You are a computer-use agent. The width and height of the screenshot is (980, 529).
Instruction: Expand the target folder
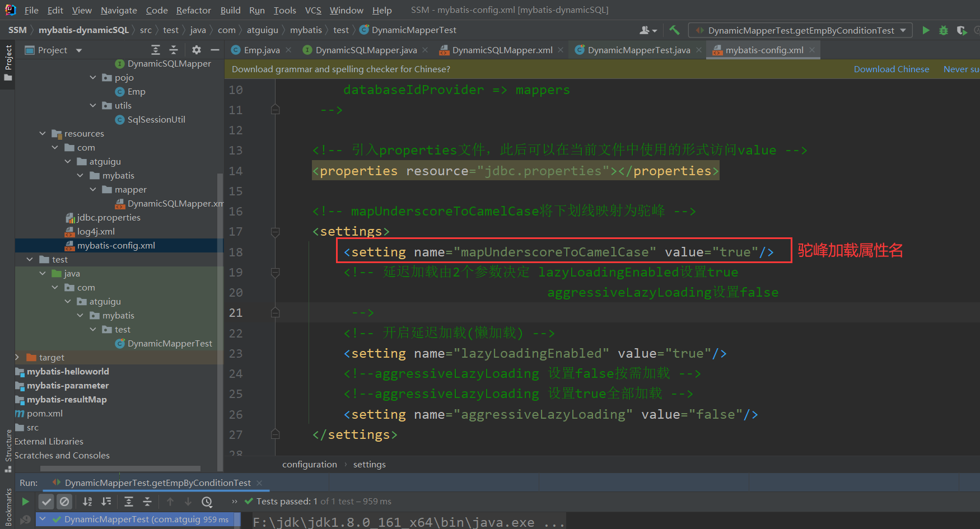pos(17,357)
